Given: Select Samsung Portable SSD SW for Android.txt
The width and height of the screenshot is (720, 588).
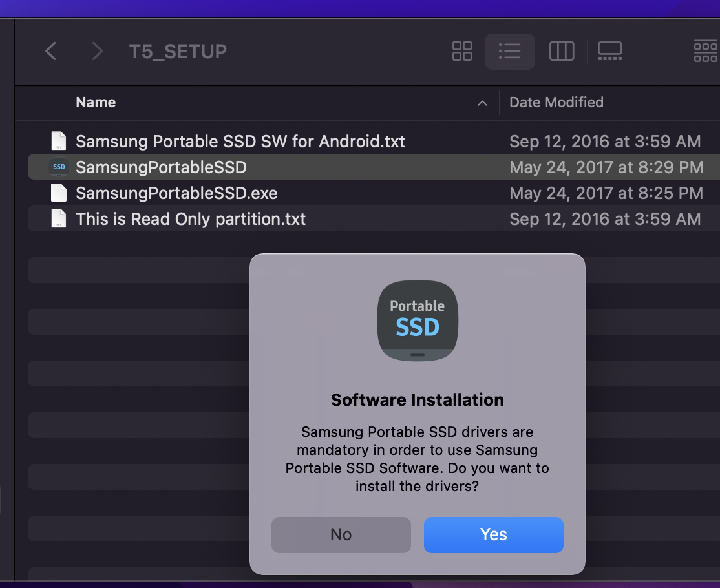Looking at the screenshot, I should click(240, 141).
